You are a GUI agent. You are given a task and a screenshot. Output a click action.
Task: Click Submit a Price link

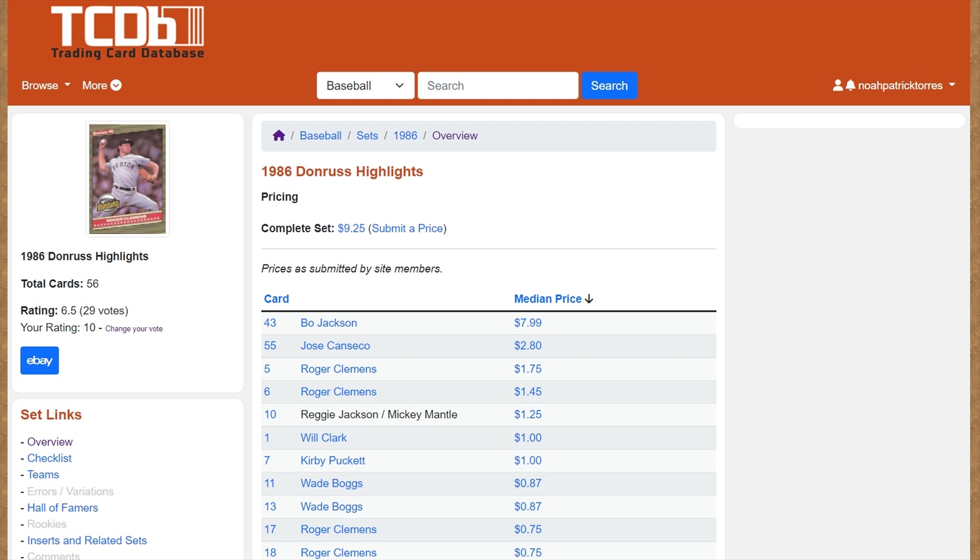point(407,228)
